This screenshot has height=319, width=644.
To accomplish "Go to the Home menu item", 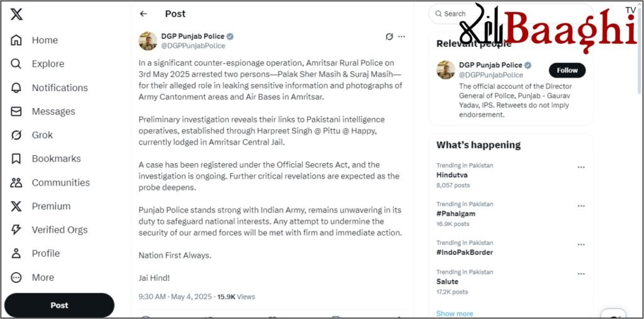I will coord(44,40).
